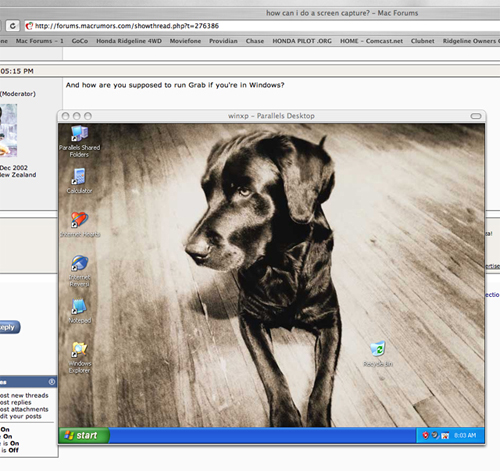Focus the forums.macrumors.com URL address field
500x471 pixels.
click(x=262, y=26)
